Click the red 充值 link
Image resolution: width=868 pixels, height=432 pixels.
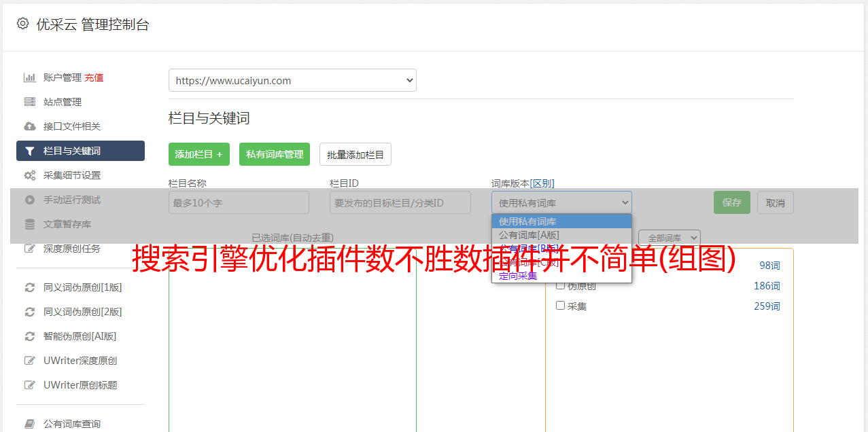[94, 77]
